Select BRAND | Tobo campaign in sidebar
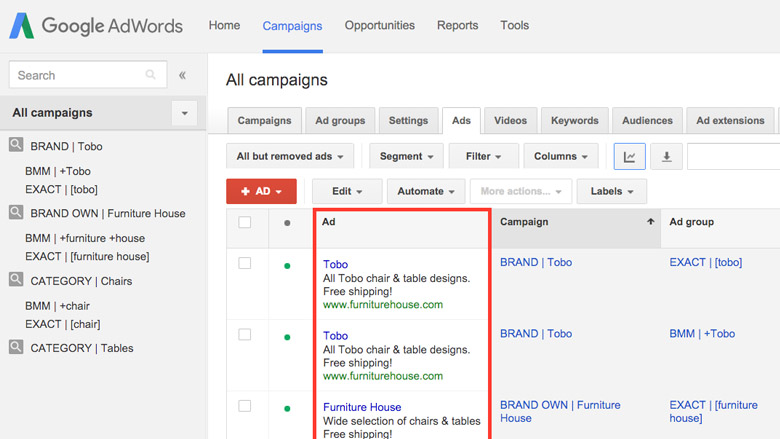This screenshot has width=780, height=439. point(66,146)
